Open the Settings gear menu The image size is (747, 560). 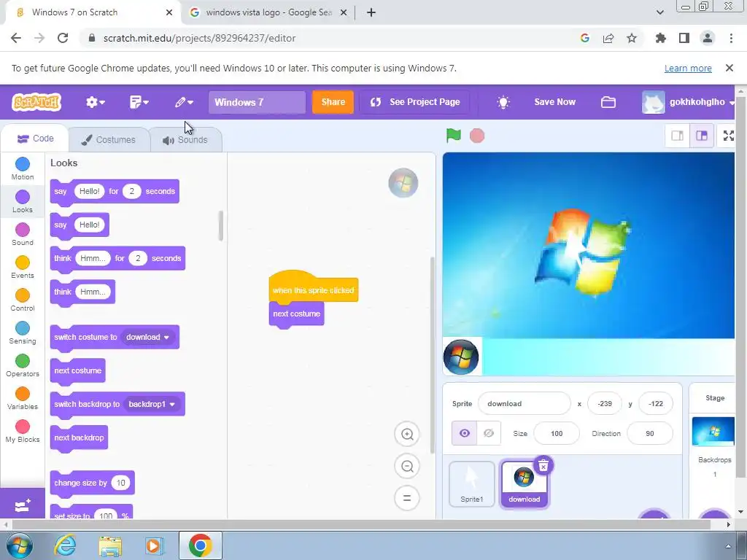pos(96,102)
